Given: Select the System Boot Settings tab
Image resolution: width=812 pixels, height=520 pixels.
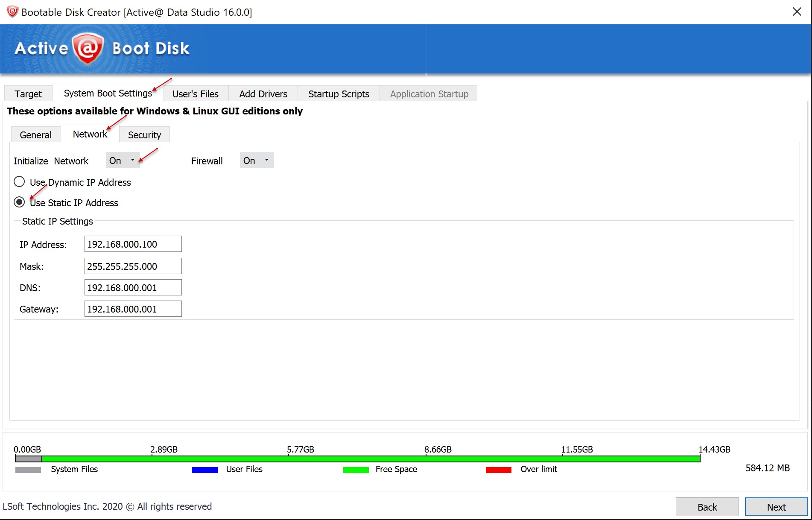Looking at the screenshot, I should click(x=108, y=93).
